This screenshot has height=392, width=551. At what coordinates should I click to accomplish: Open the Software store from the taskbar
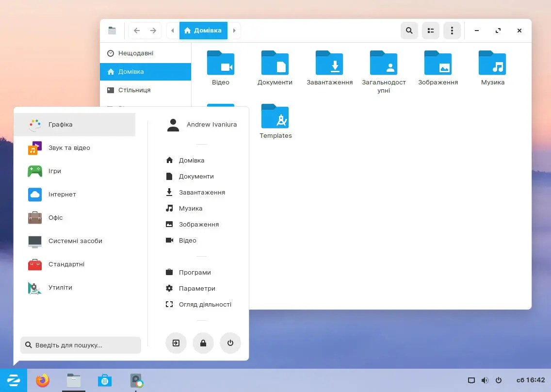(x=104, y=380)
